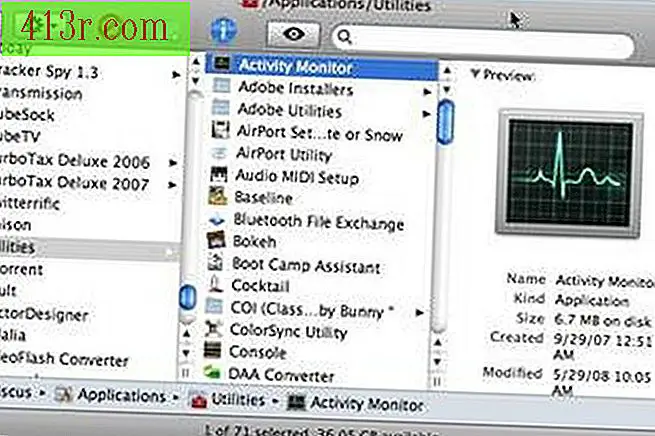Click Applications in the path bar
Screen dimensions: 655x436
[121, 395]
